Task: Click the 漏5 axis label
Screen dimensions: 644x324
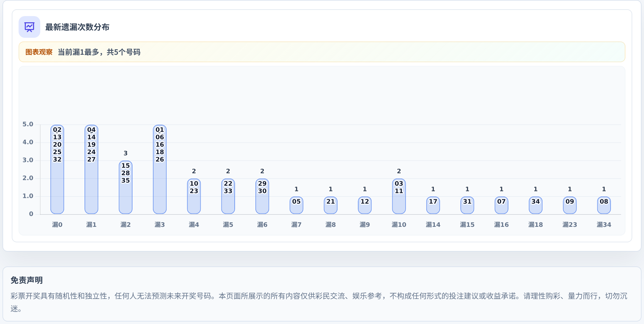Action: point(228,225)
